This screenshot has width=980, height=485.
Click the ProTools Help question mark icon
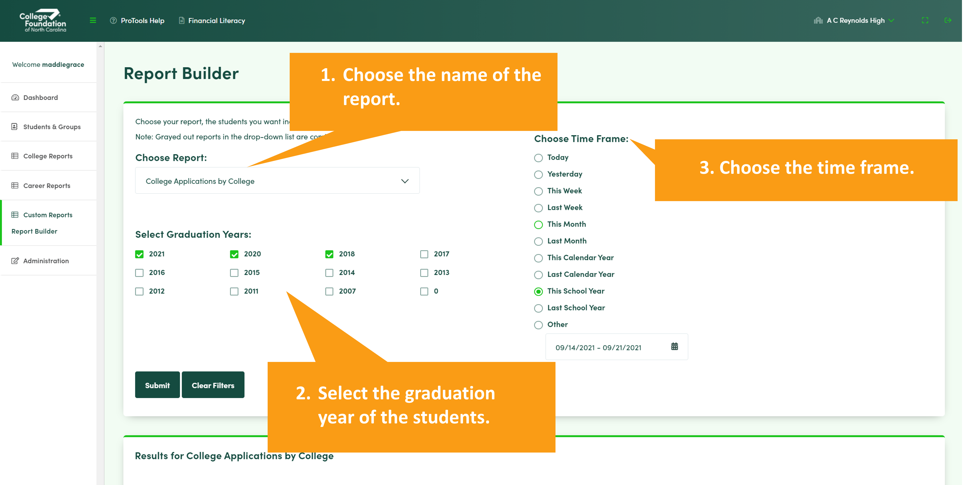[113, 21]
